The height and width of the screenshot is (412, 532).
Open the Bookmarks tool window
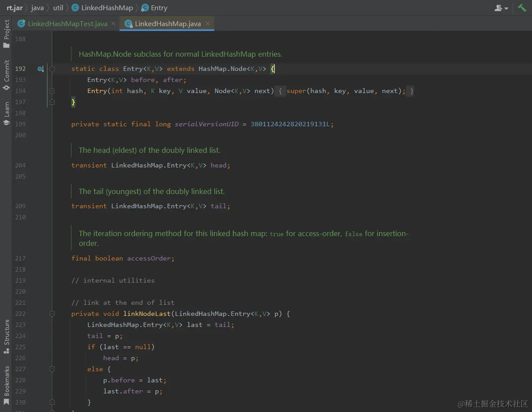pyautogui.click(x=6, y=385)
